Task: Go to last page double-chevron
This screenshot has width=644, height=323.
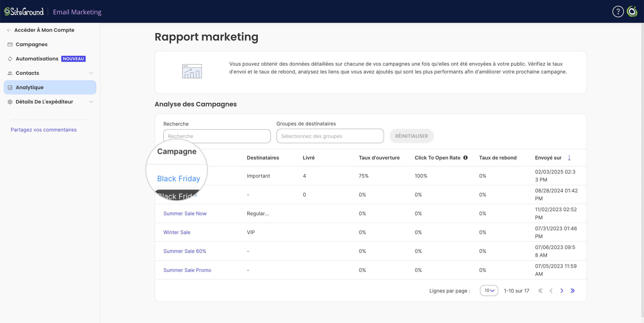Action: point(573,291)
